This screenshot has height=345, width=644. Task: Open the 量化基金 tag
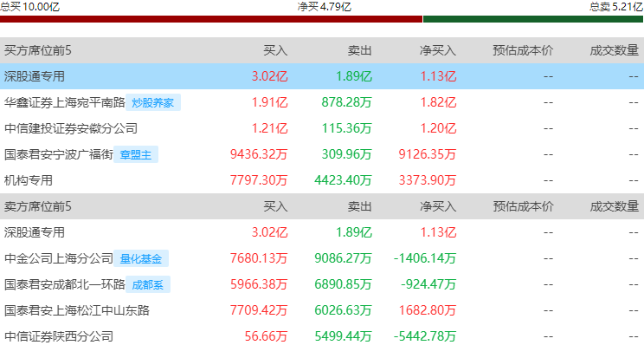pyautogui.click(x=141, y=258)
